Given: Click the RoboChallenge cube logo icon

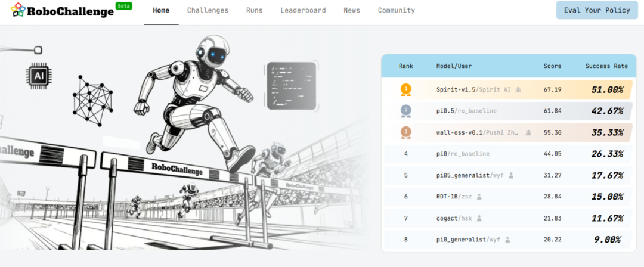Looking at the screenshot, I should pos(18,10).
